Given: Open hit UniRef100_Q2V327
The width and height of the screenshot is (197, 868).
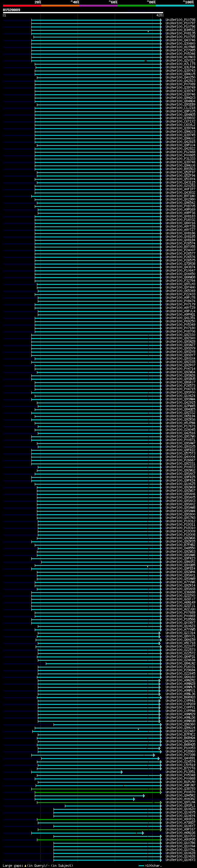Looking at the screenshot, I should tap(180, 61).
